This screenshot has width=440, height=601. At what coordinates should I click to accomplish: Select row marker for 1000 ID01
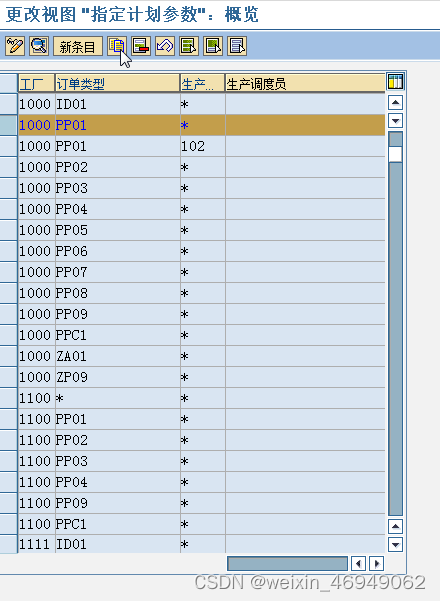tap(8, 104)
